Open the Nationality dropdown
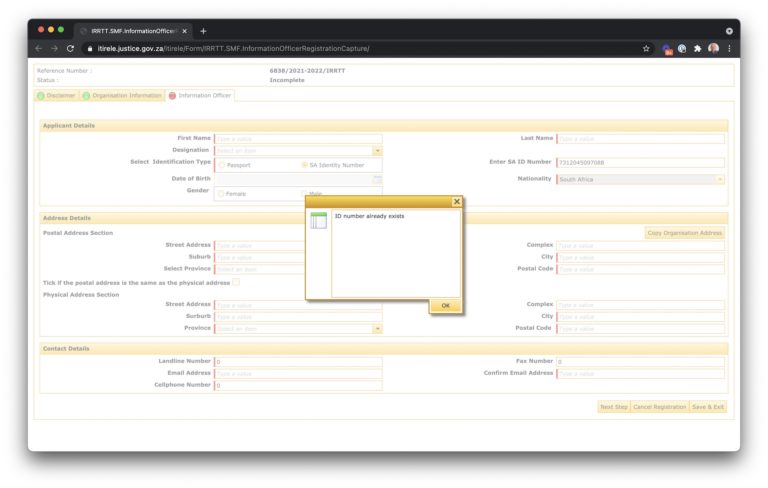The height and width of the screenshot is (488, 768). coord(720,179)
